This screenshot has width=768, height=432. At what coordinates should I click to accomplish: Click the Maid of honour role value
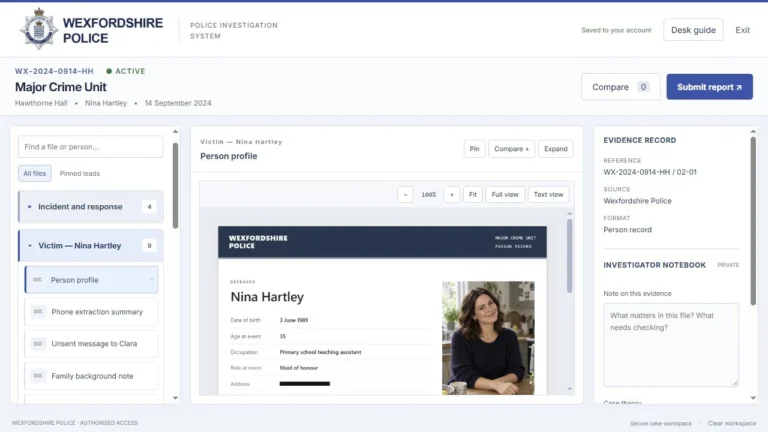(299, 368)
